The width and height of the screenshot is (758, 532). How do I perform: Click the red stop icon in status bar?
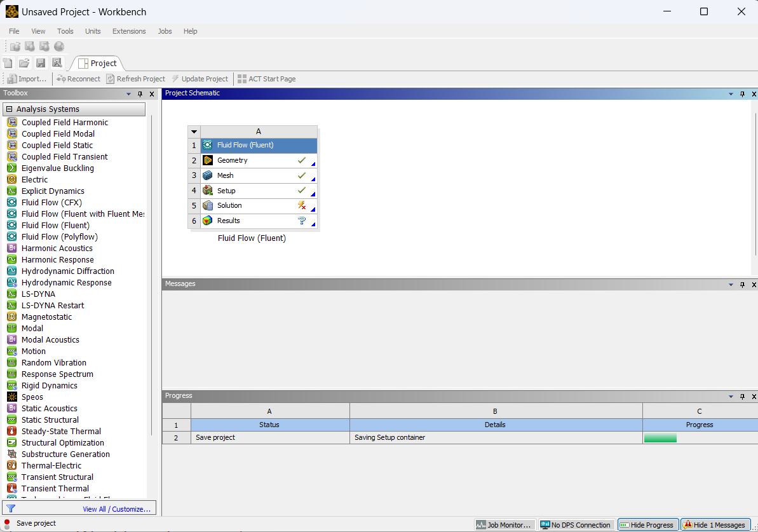[7, 523]
